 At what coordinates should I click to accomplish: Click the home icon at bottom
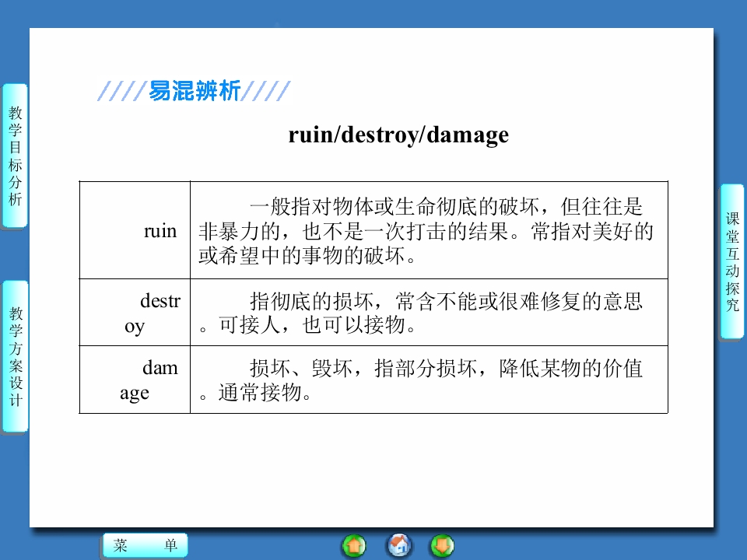click(x=399, y=546)
